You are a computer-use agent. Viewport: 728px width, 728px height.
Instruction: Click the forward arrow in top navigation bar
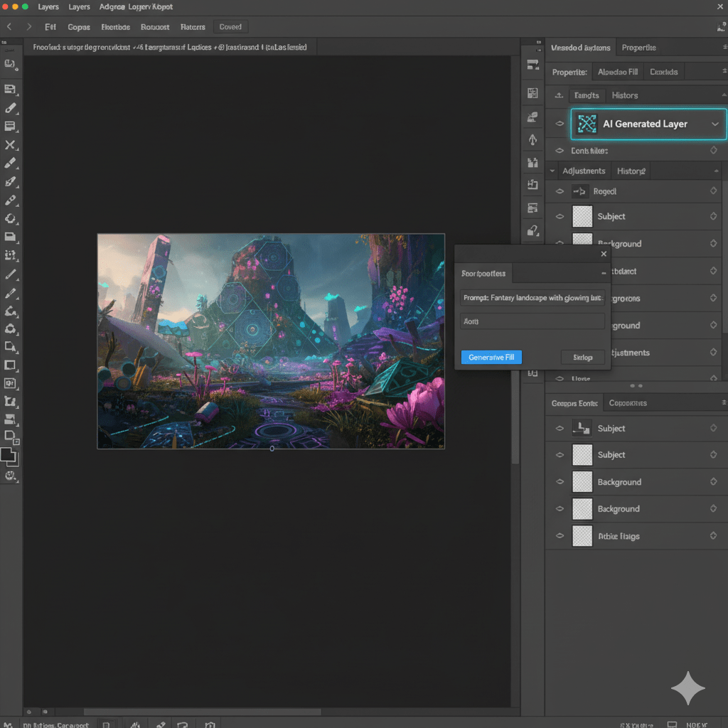click(29, 26)
